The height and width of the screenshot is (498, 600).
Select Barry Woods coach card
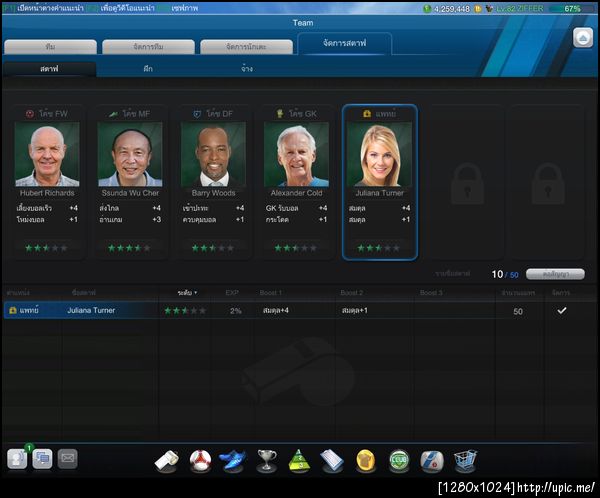pos(213,182)
